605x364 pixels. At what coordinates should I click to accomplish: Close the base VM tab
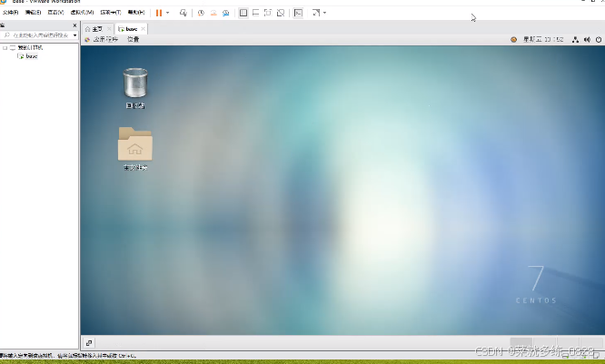tap(143, 29)
